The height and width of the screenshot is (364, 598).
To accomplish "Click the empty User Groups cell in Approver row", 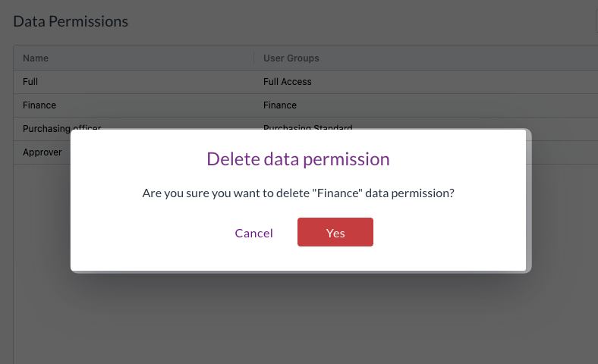I will 562,152.
